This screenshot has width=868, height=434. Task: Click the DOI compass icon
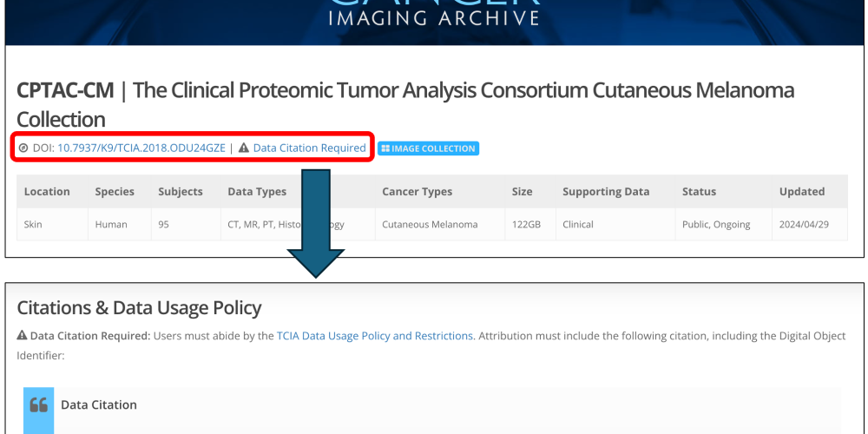pos(23,148)
